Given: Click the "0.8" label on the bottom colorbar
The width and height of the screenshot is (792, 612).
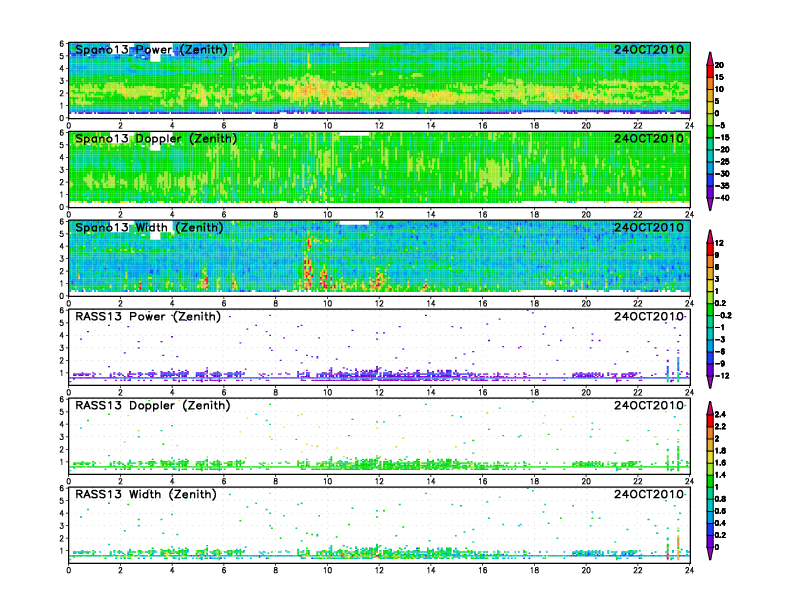Looking at the screenshot, I should tap(720, 499).
